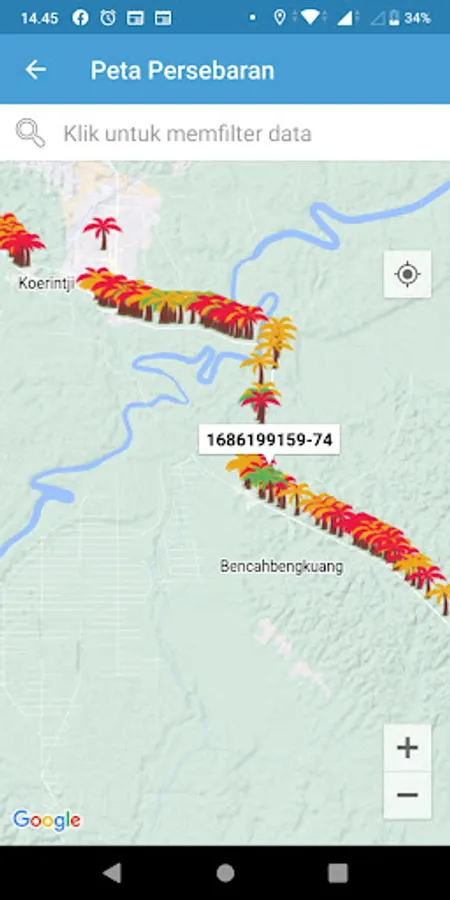Tap the info label 1686199159-74
Viewport: 450px width, 900px height.
269,440
